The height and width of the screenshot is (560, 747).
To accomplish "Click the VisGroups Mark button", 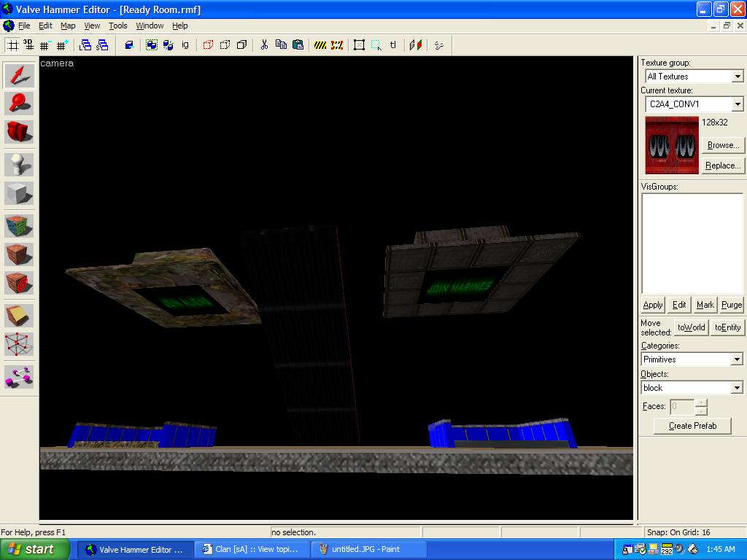I will [705, 305].
